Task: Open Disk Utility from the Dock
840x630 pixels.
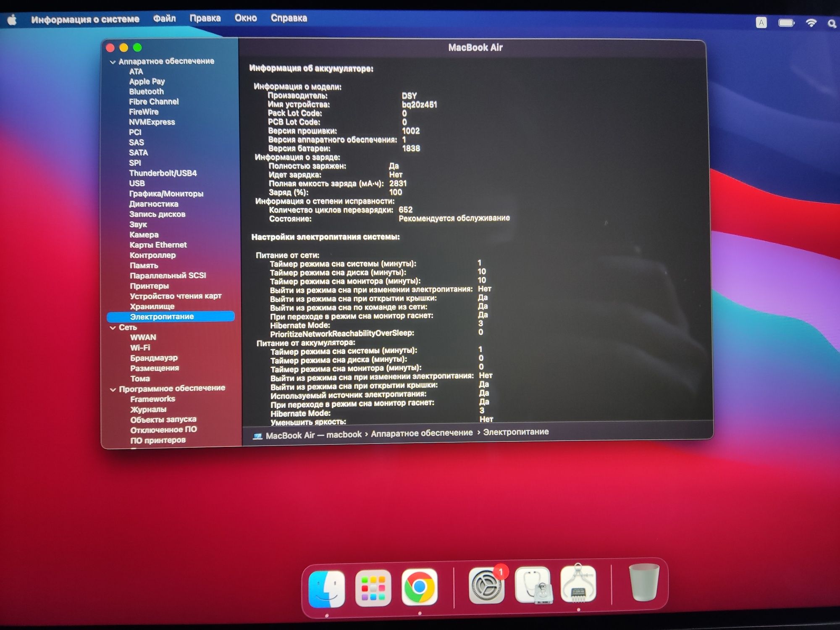Action: (x=533, y=585)
